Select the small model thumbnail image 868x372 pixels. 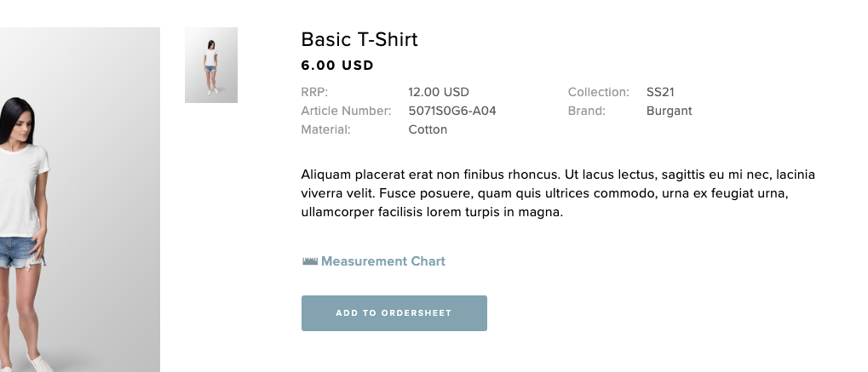click(211, 65)
